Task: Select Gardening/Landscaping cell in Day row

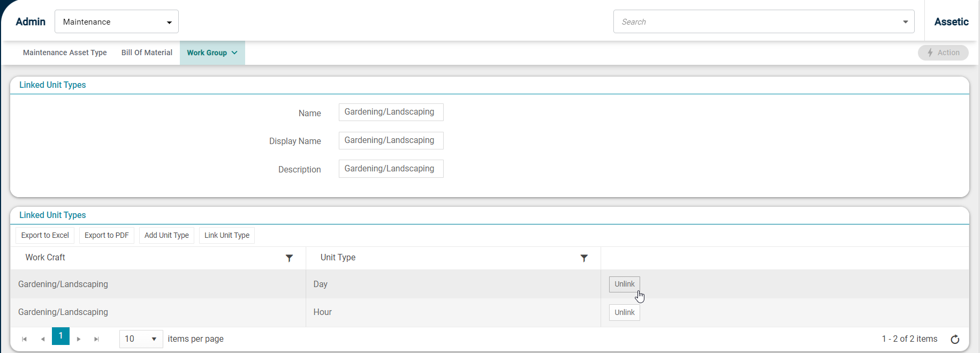Action: pos(158,284)
